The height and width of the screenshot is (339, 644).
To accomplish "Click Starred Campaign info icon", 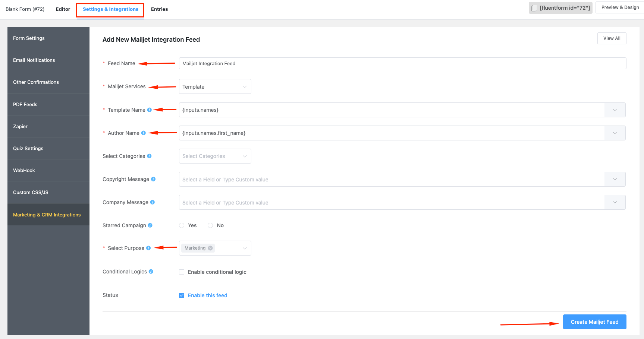I will (150, 225).
